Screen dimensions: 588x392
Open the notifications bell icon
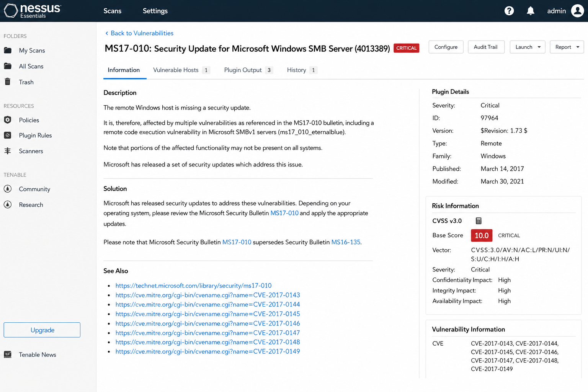click(x=531, y=11)
